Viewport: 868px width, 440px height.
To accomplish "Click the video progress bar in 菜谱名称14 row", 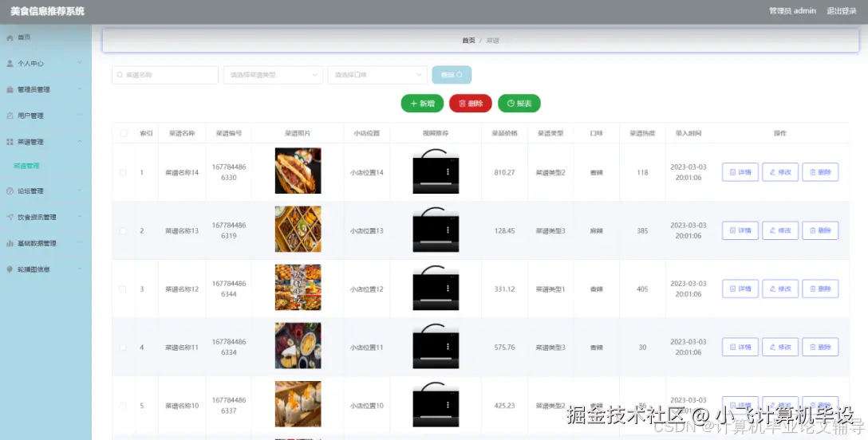I will (x=436, y=183).
